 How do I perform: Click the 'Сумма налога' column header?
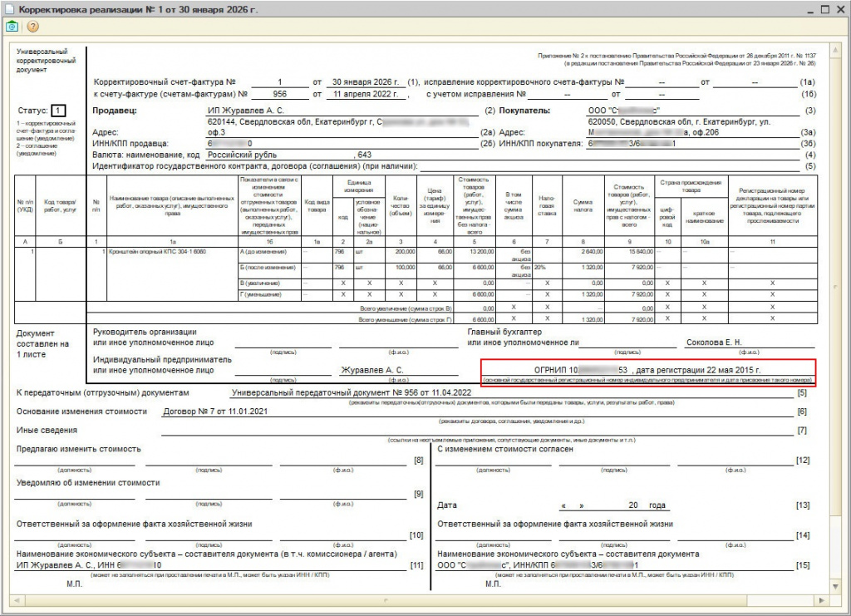click(x=583, y=205)
